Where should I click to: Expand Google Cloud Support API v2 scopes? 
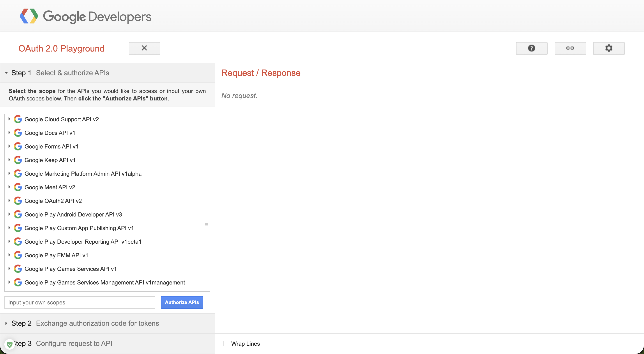coord(9,119)
